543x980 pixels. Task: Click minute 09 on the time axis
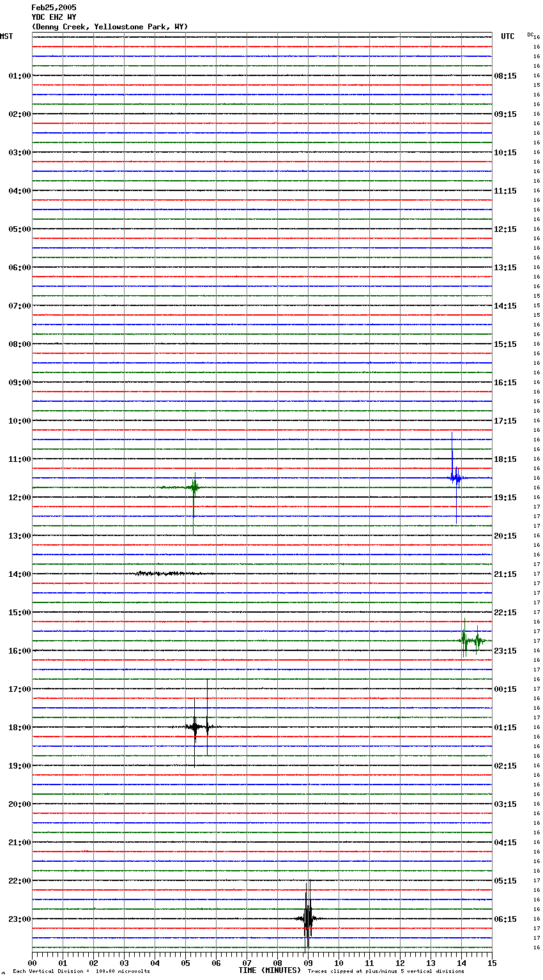308,963
